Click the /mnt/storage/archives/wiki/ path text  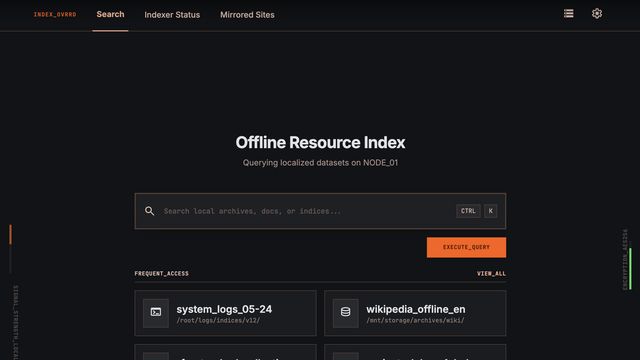pyautogui.click(x=415, y=320)
